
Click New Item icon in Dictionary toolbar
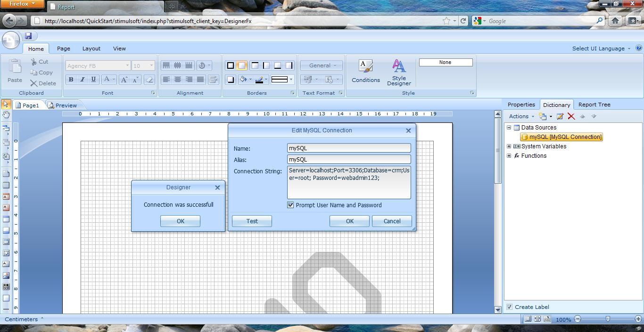pyautogui.click(x=543, y=116)
